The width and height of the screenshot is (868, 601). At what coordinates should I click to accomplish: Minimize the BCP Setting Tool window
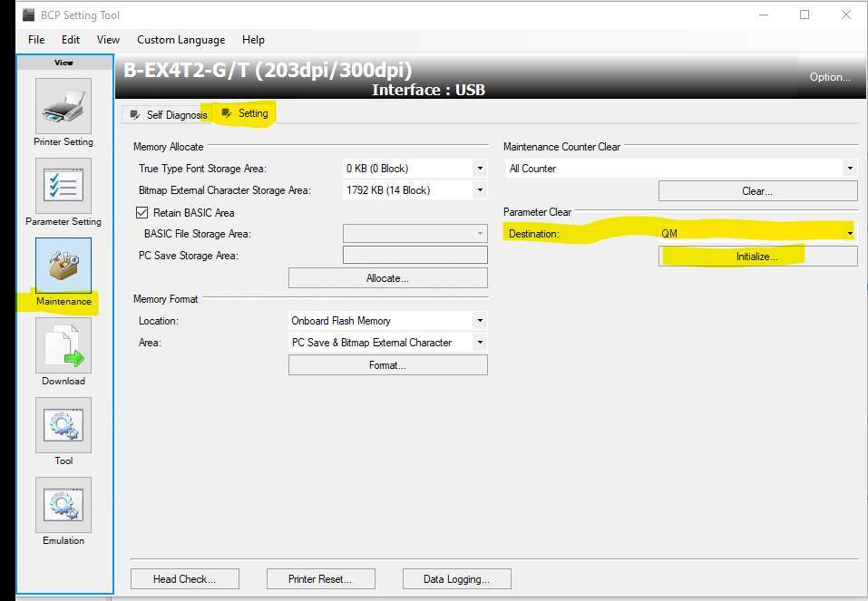tap(764, 15)
